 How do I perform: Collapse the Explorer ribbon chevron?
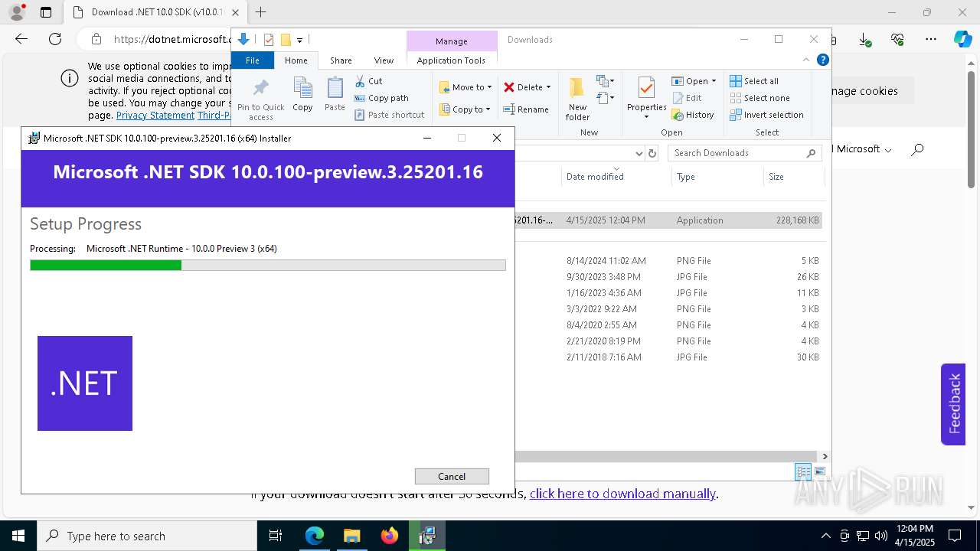point(806,60)
